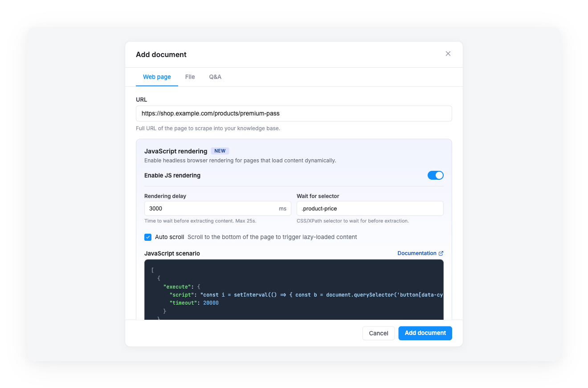Switch to the Web page tab
588x388 pixels.
(x=157, y=77)
